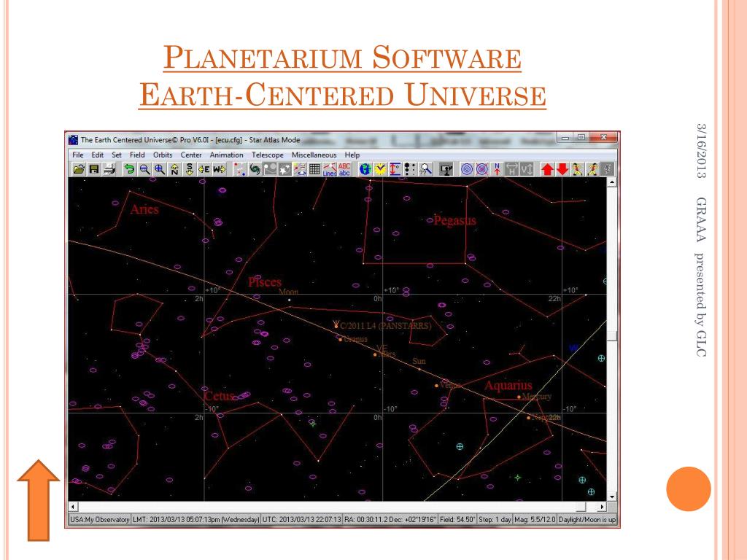Toggle the ecliptic/equator lines icon
The image size is (747, 560).
pos(300,169)
